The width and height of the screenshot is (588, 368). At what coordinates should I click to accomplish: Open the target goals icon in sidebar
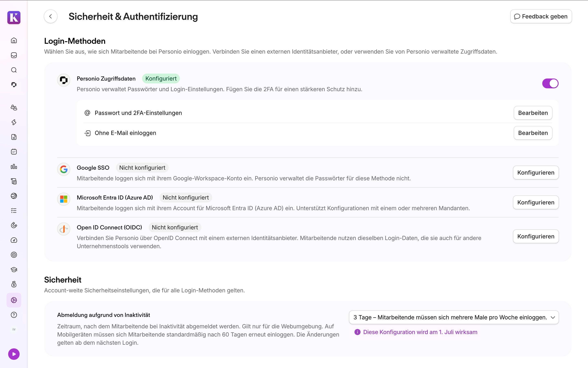[x=14, y=255]
